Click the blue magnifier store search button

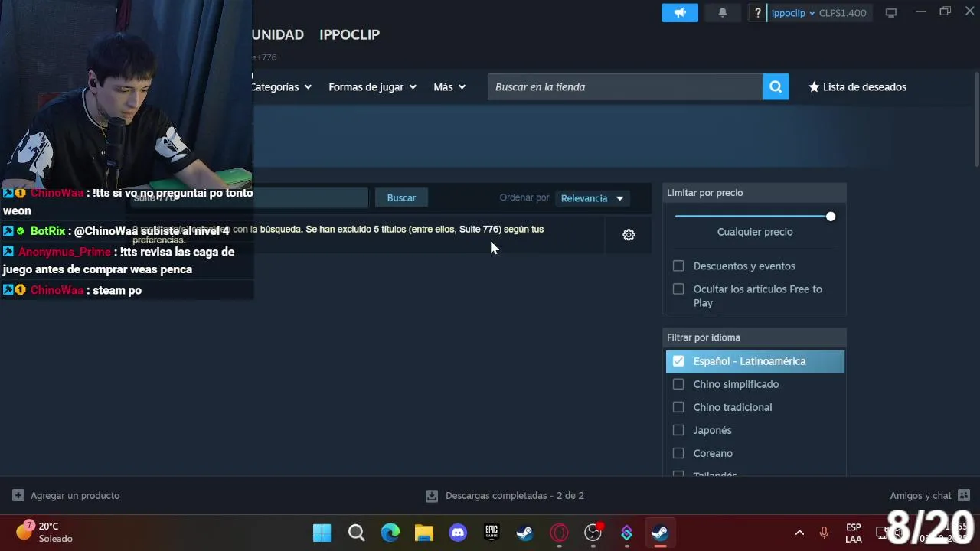pos(776,87)
